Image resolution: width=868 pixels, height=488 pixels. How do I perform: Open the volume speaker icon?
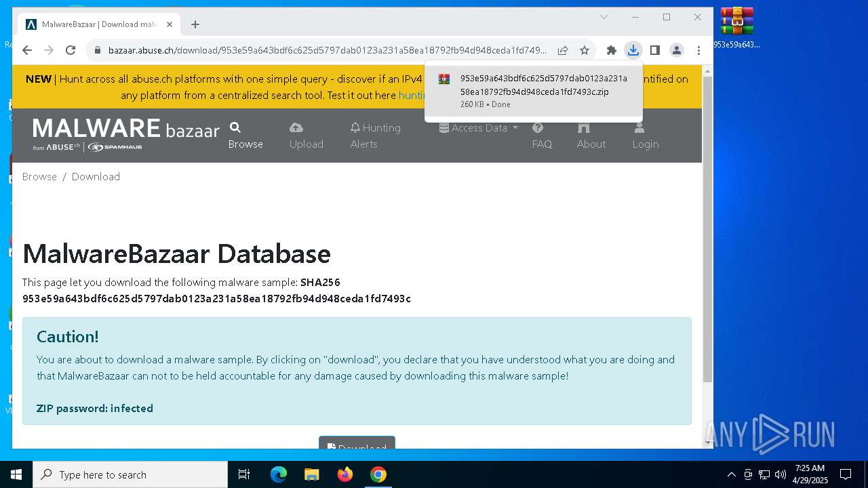[781, 474]
